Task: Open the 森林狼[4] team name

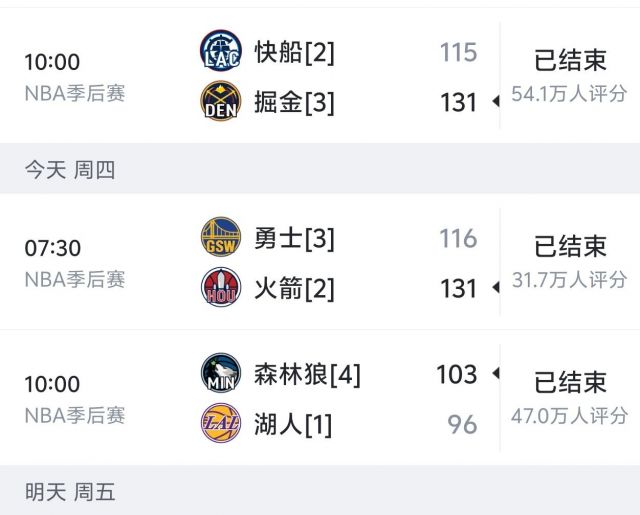Action: (306, 375)
